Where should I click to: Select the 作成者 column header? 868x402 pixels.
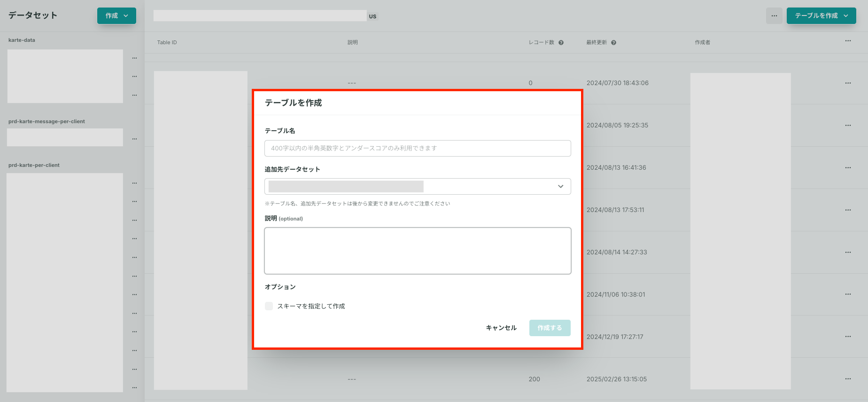(703, 43)
